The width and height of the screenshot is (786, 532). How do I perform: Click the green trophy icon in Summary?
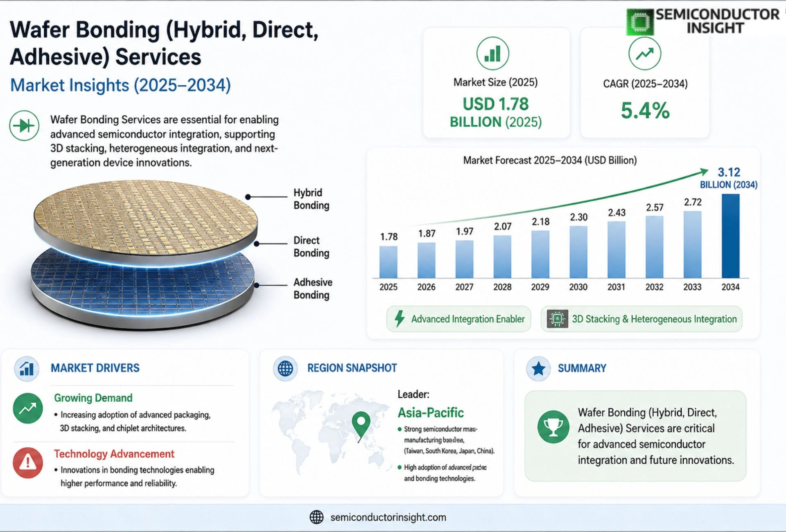click(553, 427)
